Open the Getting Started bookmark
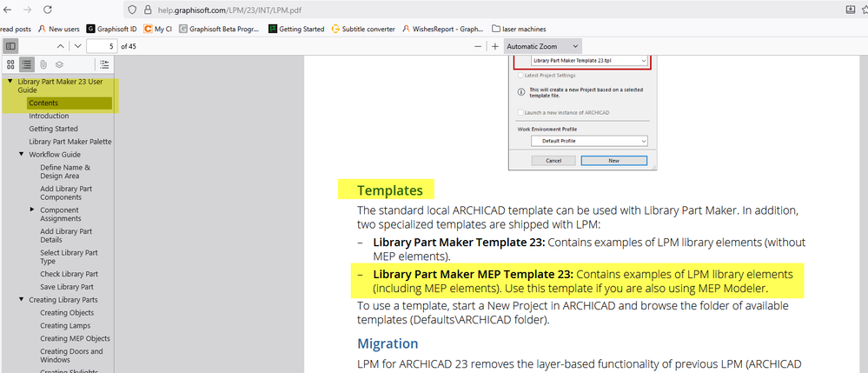The height and width of the screenshot is (373, 868). 296,29
